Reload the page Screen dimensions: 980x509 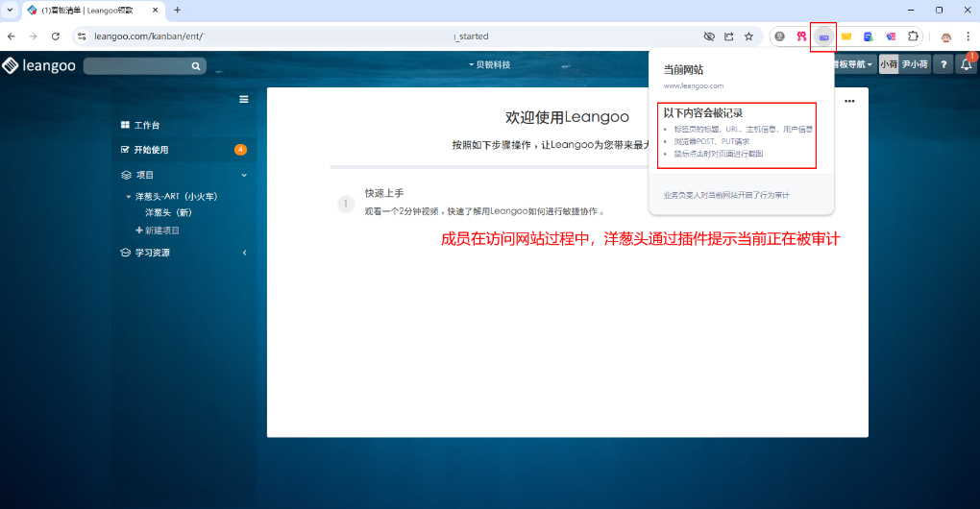coord(55,36)
